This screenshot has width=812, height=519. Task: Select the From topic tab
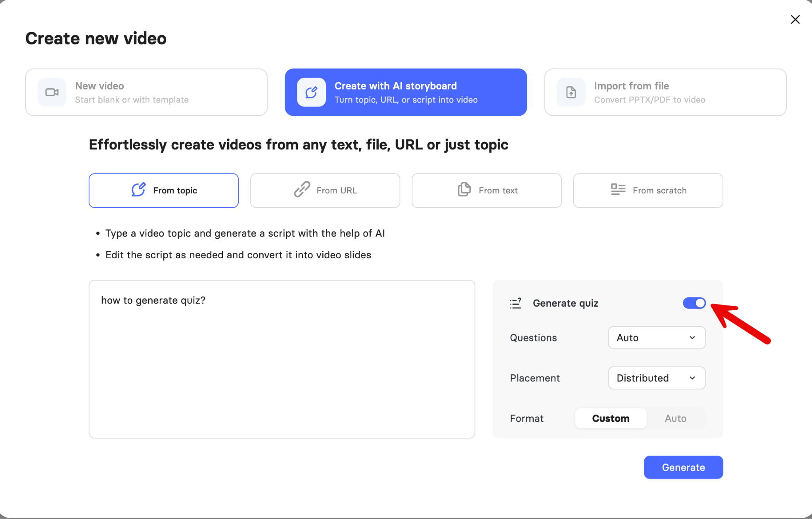click(x=164, y=191)
